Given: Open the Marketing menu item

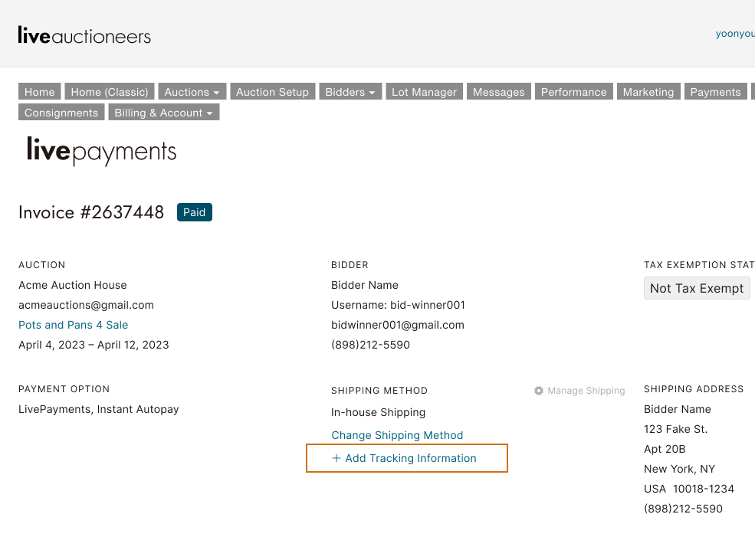Looking at the screenshot, I should coord(648,91).
